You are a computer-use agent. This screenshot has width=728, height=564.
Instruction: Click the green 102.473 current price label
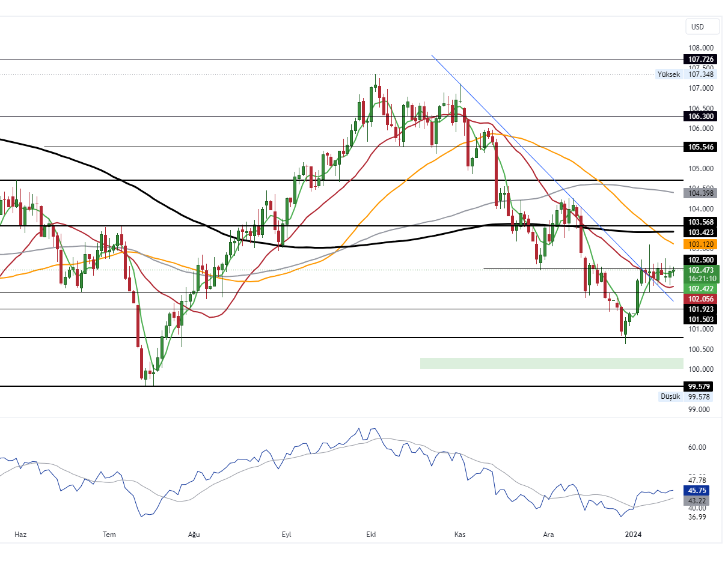coord(700,270)
